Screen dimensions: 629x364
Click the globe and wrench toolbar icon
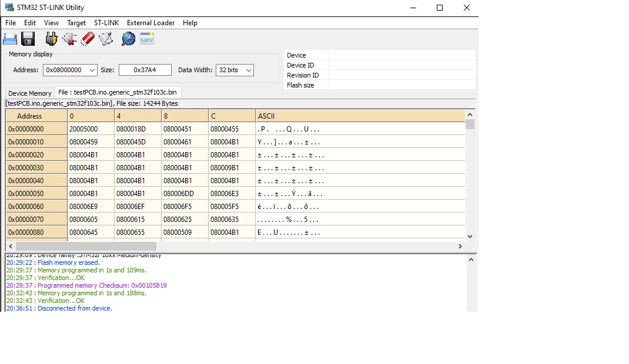click(x=128, y=39)
